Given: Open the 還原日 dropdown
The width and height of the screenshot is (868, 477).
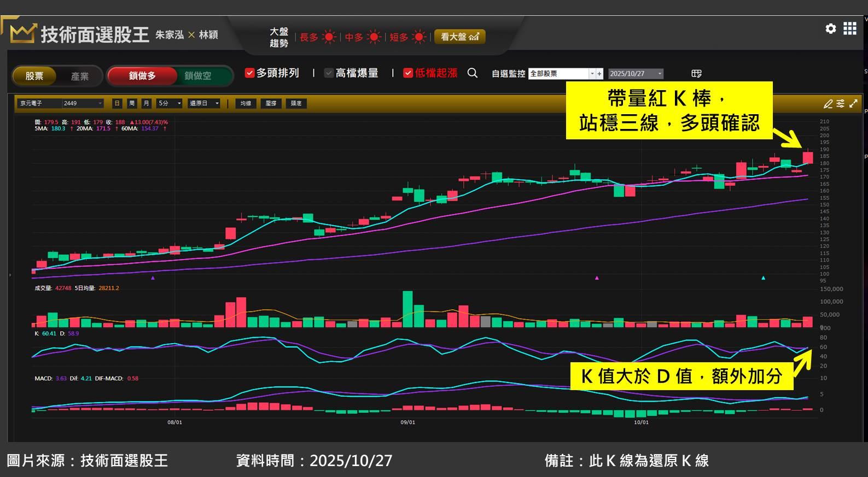Looking at the screenshot, I should [x=204, y=103].
